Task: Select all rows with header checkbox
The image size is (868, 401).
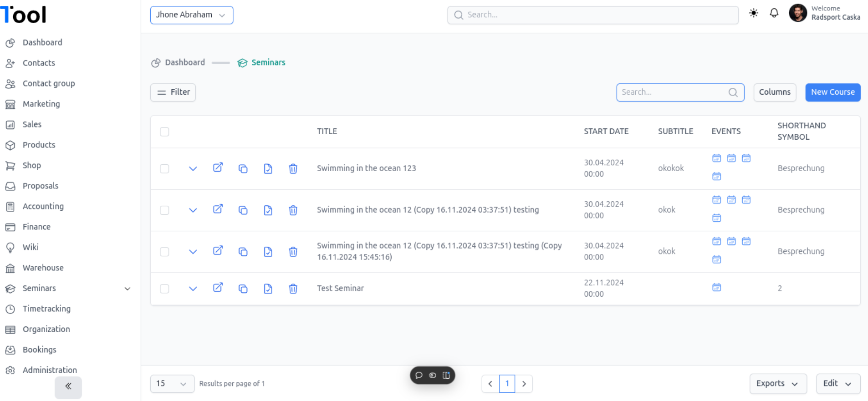Action: [164, 132]
